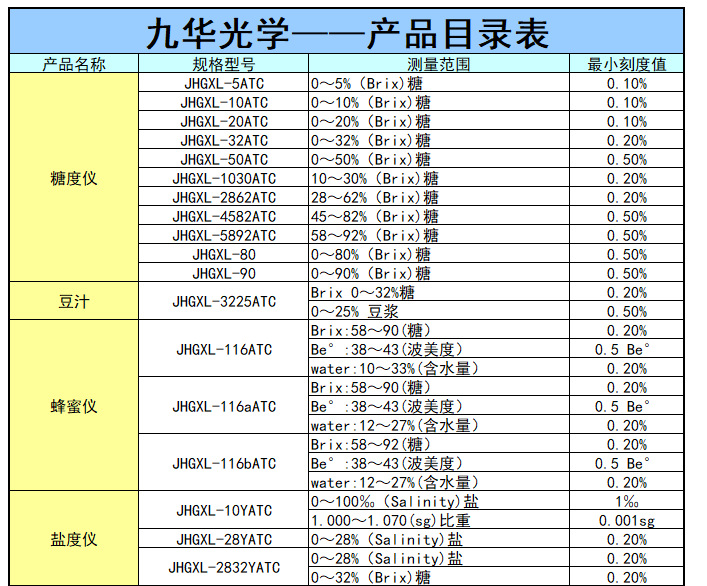
Task: Click range cell 0~80% (Brix)糖
Action: pyautogui.click(x=439, y=254)
